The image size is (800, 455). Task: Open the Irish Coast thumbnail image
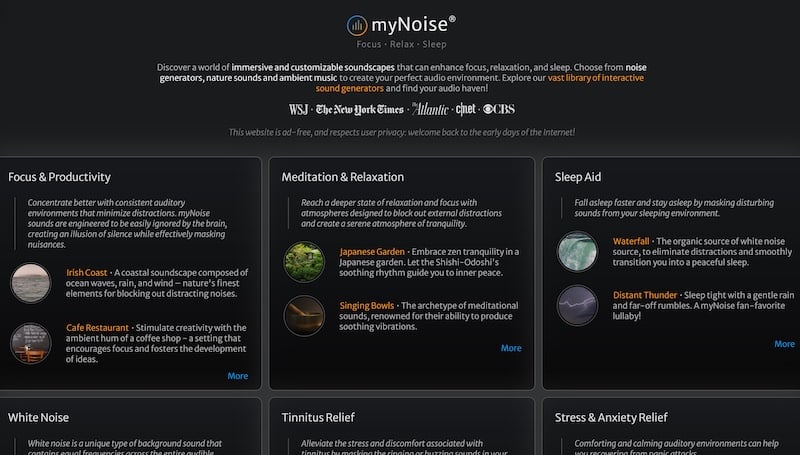click(31, 283)
